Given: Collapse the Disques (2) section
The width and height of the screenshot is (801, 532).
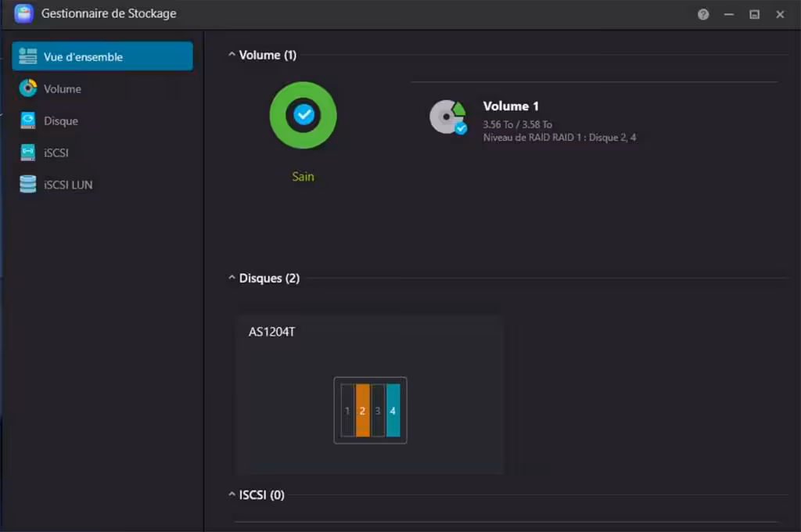Looking at the screenshot, I should (x=232, y=278).
